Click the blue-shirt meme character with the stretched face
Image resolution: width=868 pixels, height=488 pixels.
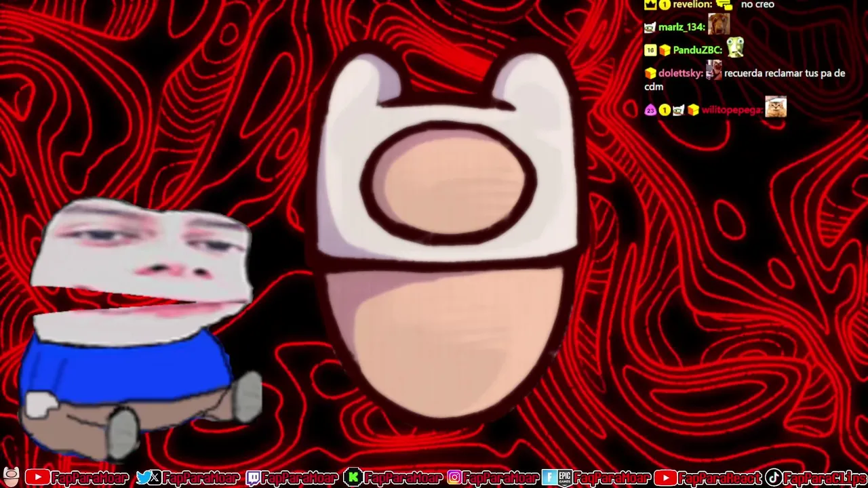coord(139,329)
